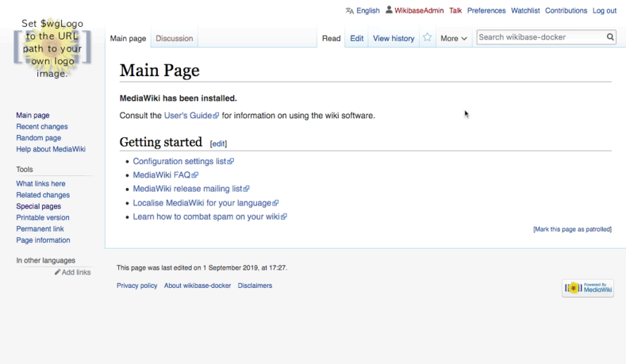This screenshot has height=364, width=626.
Task: Open the Edit tab
Action: (356, 38)
